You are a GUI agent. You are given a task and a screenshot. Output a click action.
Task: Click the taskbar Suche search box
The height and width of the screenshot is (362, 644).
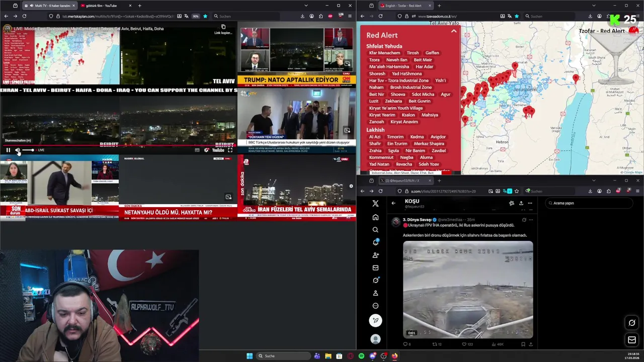tap(283, 356)
